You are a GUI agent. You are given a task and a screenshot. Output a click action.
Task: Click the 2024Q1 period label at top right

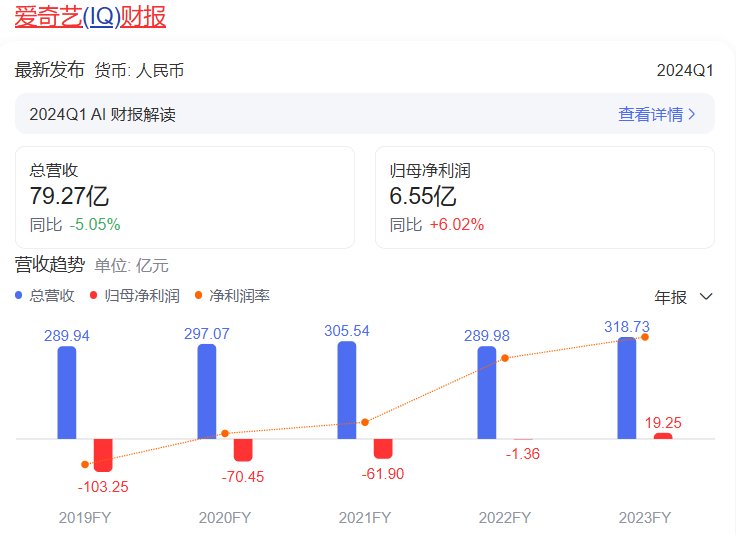coord(685,70)
